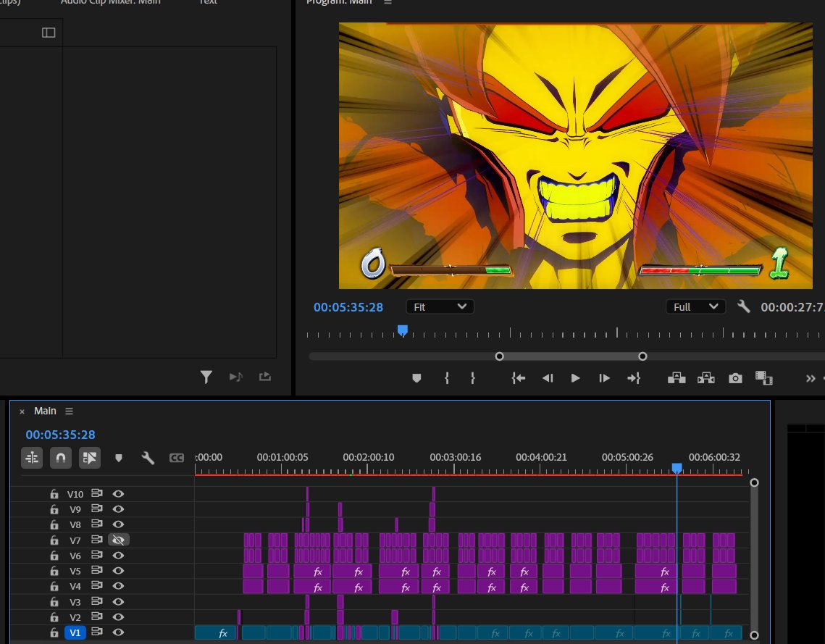Export Frame with camera icon
The height and width of the screenshot is (644, 825).
[x=736, y=378]
